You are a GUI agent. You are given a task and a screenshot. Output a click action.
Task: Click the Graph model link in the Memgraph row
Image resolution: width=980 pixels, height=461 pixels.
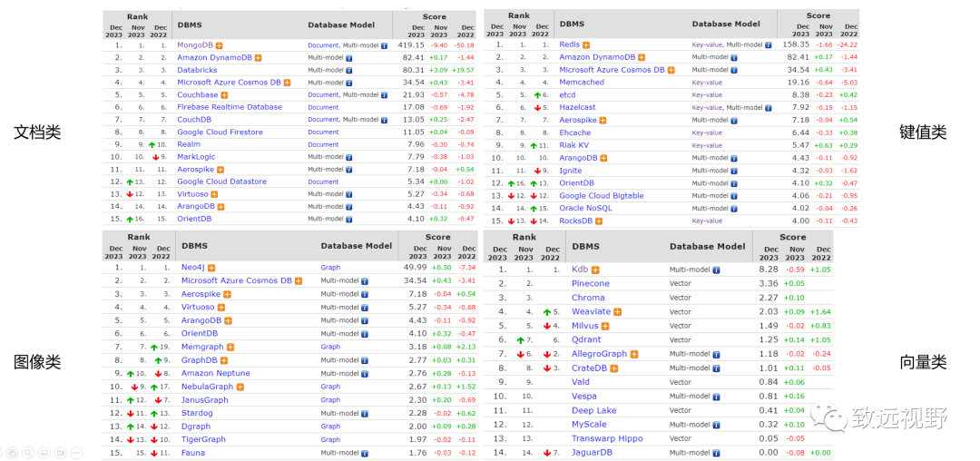330,347
